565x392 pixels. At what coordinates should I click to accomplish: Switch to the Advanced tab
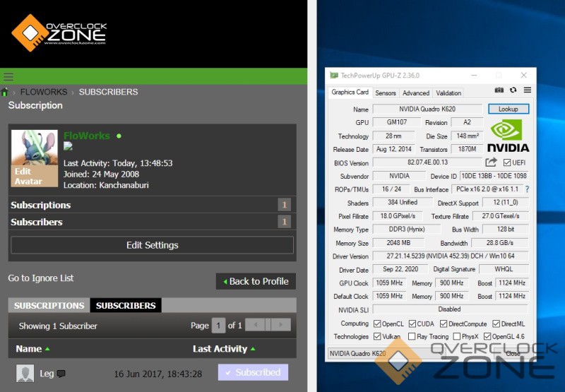click(416, 93)
